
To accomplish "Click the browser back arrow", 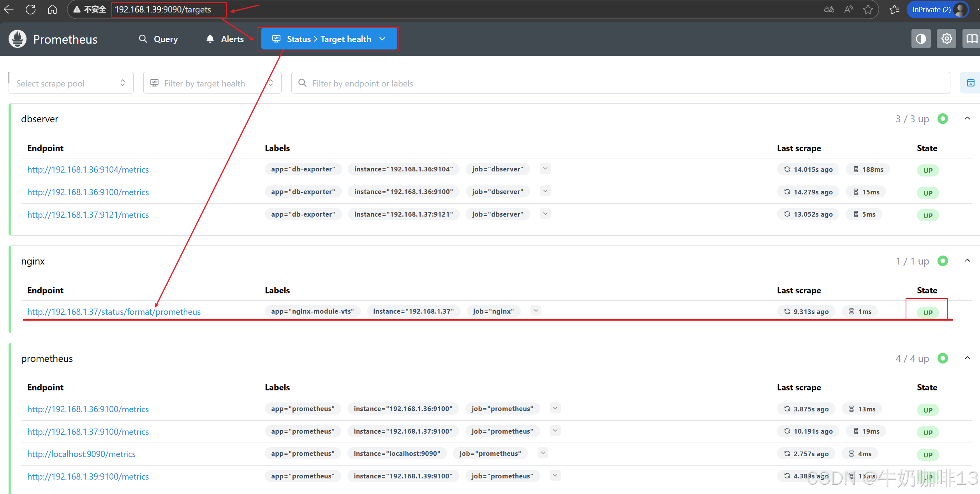I will 9,9.
